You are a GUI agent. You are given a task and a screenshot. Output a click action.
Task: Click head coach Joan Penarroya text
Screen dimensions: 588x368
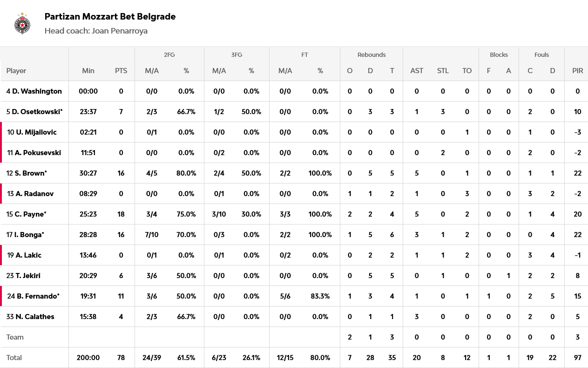click(96, 31)
